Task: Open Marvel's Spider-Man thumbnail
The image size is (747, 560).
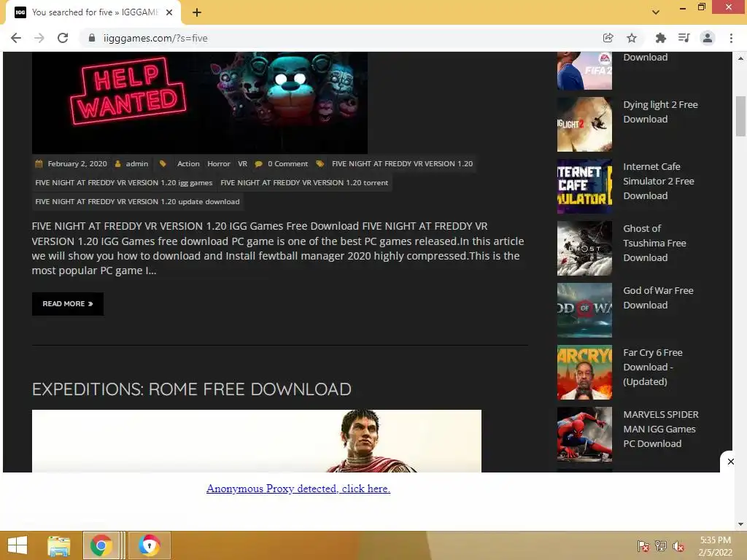Action: tap(584, 434)
